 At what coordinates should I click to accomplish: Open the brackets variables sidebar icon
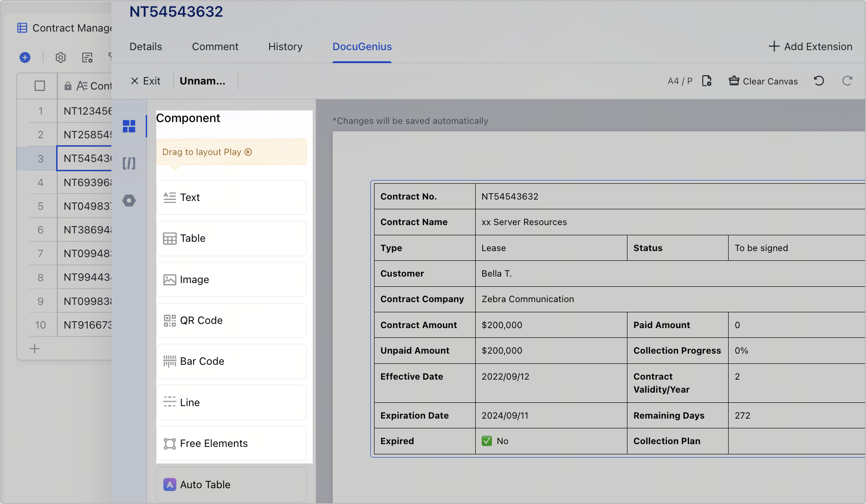tap(129, 163)
